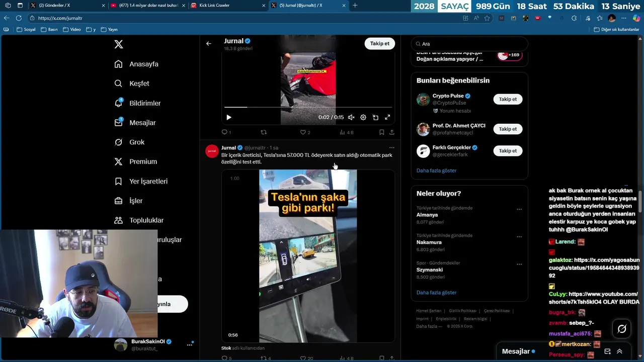Follow Prof. Dr. Ahmet ÇAYCI
This screenshot has height=362, width=644.
coord(508,129)
